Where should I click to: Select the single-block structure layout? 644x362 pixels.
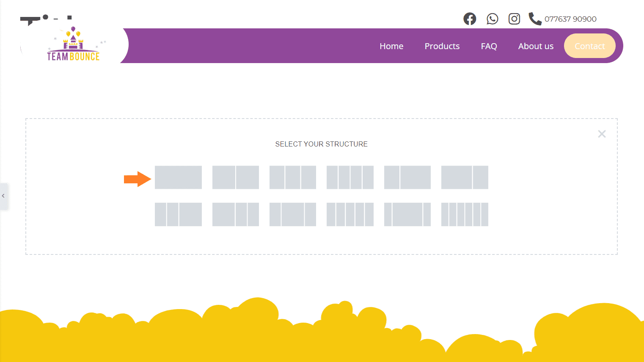coord(178,177)
